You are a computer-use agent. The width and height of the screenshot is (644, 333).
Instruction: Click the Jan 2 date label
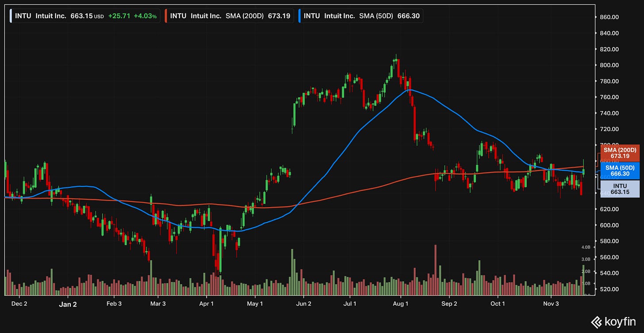(68, 304)
